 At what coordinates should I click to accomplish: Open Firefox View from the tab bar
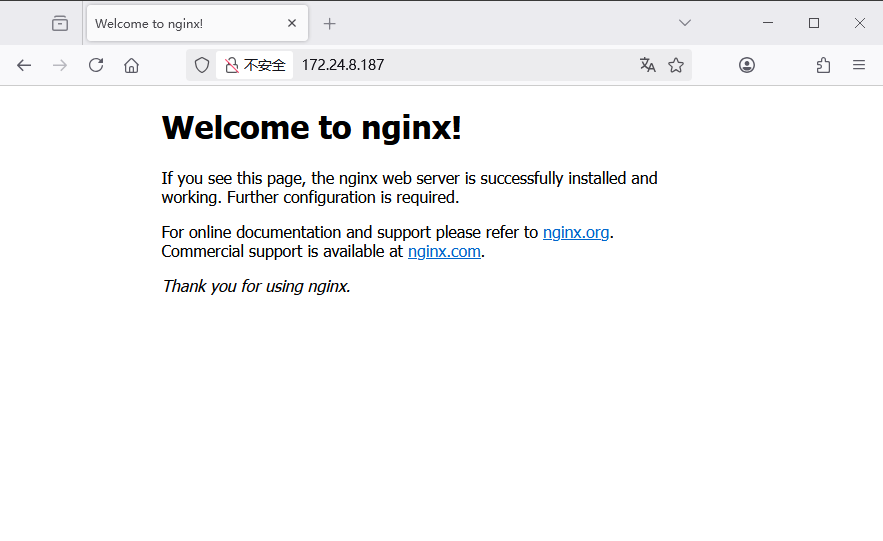pyautogui.click(x=60, y=23)
